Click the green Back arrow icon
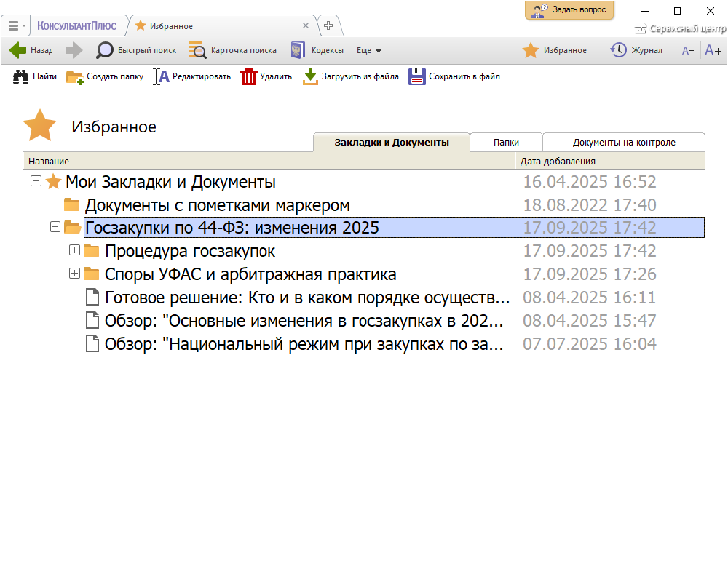This screenshot has height=582, width=728. click(x=18, y=50)
